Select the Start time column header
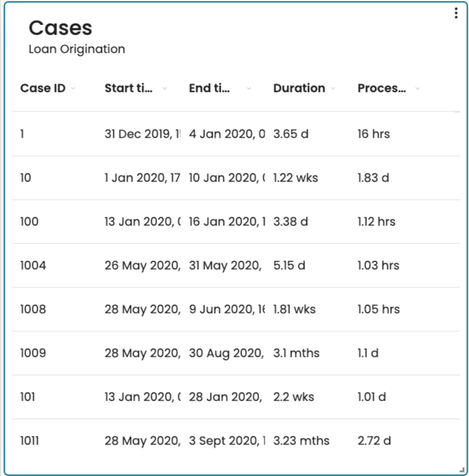This screenshot has width=469, height=476. [x=128, y=88]
